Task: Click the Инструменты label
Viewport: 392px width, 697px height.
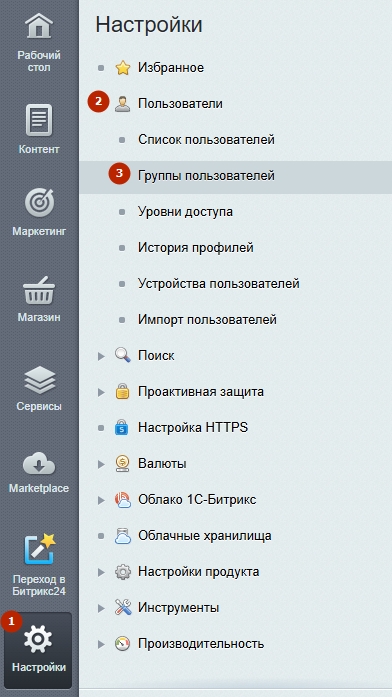Action: (178, 608)
